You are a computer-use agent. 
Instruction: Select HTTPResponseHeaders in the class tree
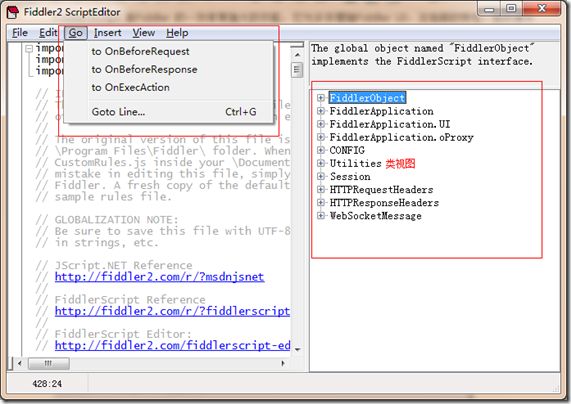tap(384, 203)
